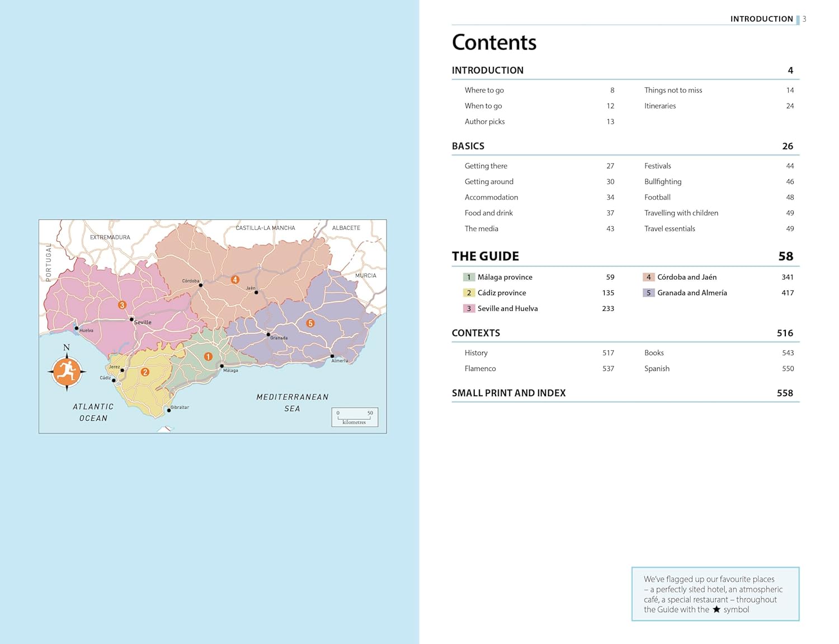Click the compass rose on the map
Viewport: 839px width, 644px height.
pos(67,371)
